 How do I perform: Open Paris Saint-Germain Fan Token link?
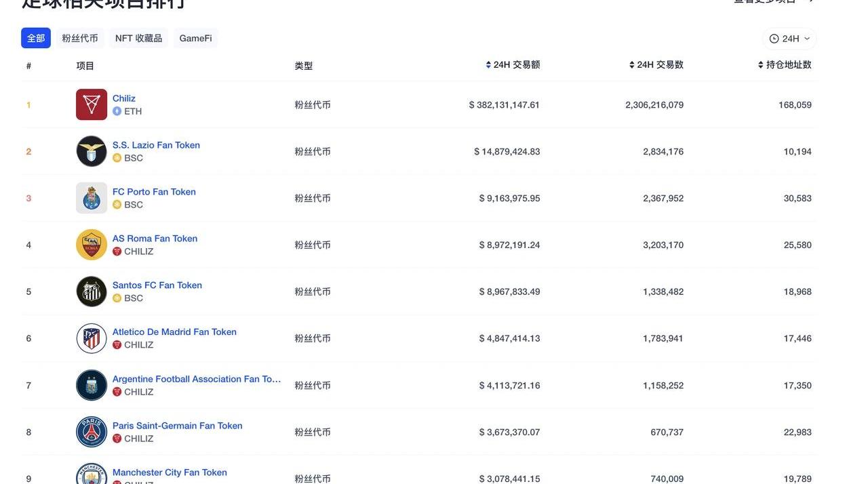click(x=178, y=426)
